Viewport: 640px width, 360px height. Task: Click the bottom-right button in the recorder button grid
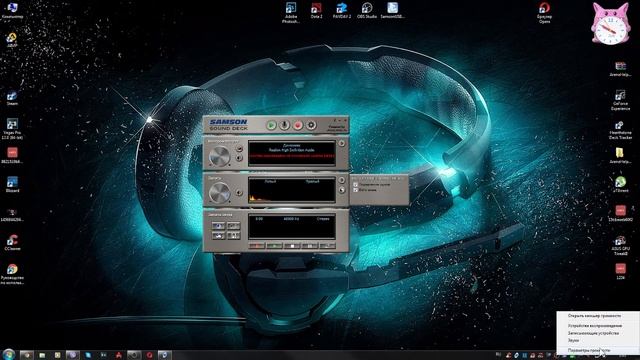(233, 236)
